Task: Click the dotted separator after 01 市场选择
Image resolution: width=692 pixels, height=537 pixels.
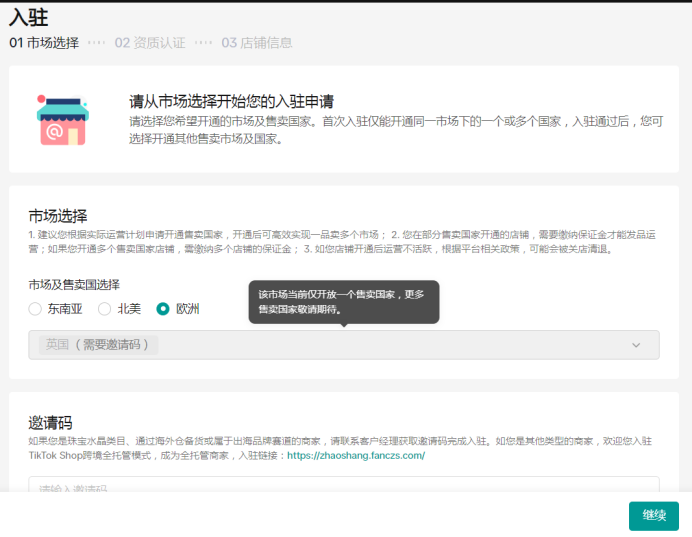Action: [x=96, y=43]
